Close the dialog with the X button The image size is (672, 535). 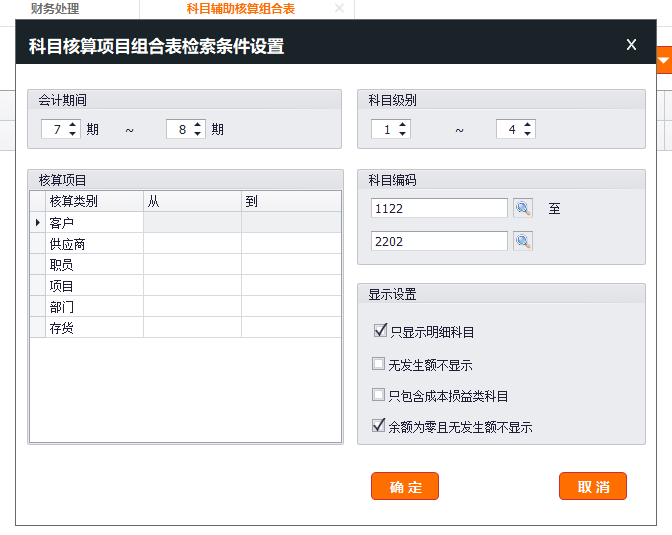click(x=631, y=45)
